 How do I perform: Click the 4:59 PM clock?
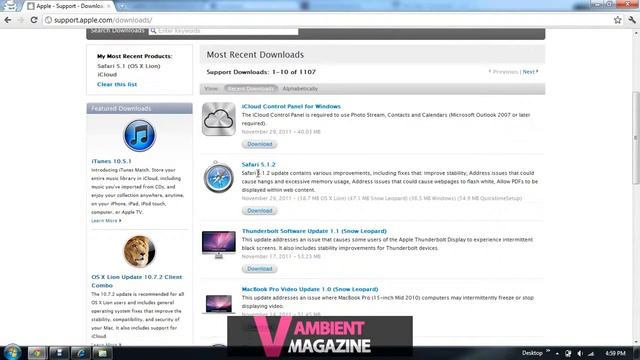615,353
